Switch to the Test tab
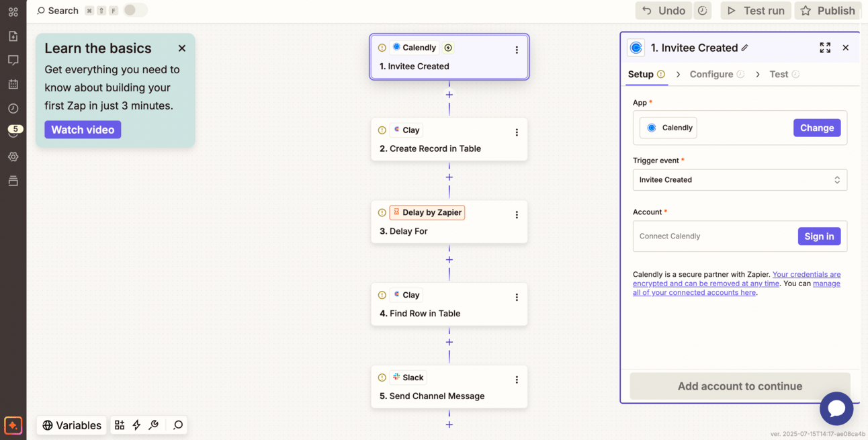 pos(784,75)
